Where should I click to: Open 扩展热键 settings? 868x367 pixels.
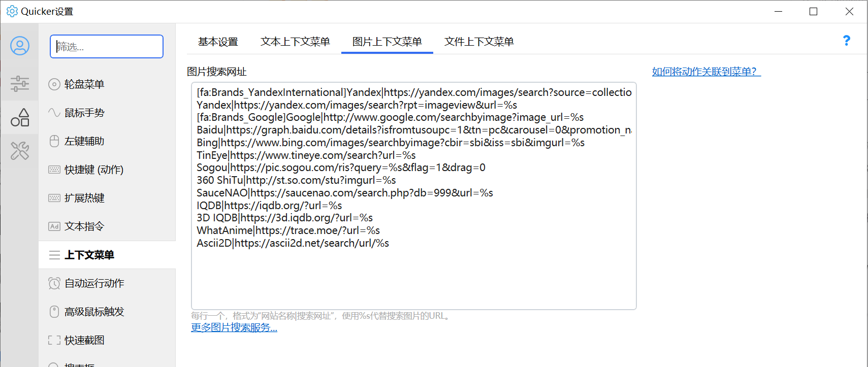(x=107, y=198)
